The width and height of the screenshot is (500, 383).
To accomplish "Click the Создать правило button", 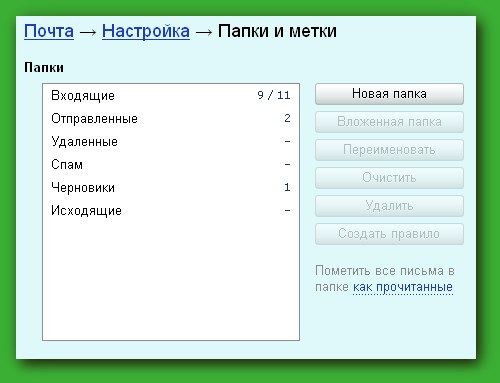I will click(x=389, y=234).
